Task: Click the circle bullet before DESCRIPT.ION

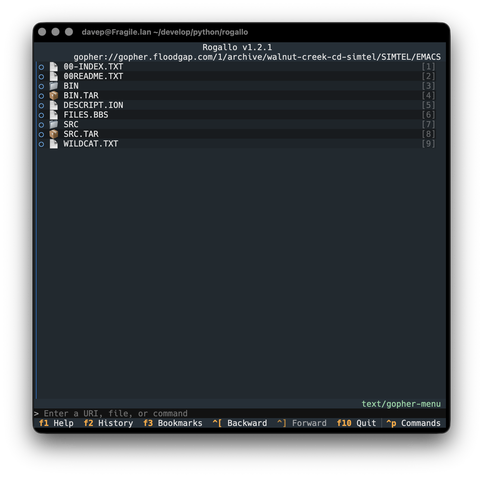Action: (41, 106)
